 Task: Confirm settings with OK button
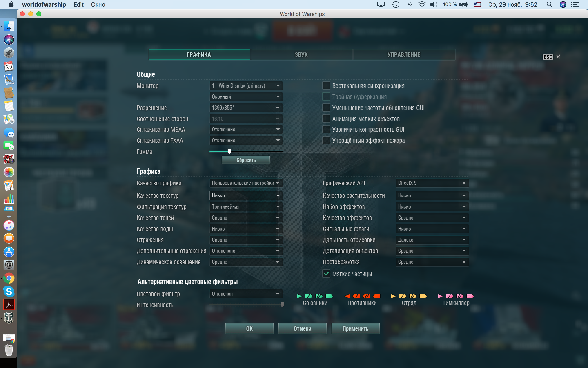[x=249, y=329]
